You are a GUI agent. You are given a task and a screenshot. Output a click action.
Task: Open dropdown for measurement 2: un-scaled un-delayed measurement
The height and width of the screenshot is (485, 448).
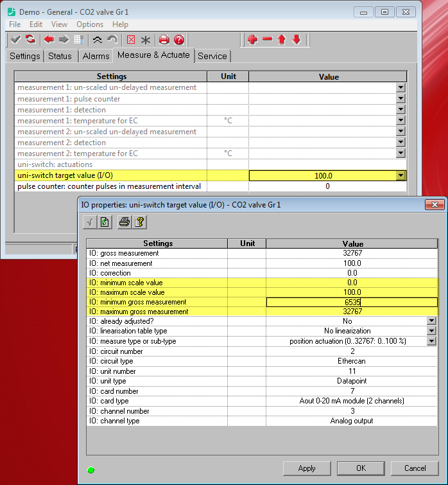[x=401, y=132]
